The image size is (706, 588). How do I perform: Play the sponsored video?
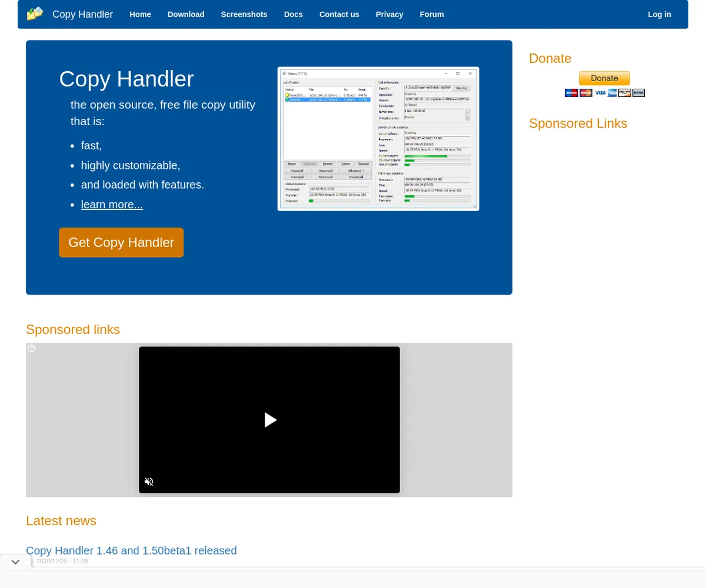tap(270, 420)
